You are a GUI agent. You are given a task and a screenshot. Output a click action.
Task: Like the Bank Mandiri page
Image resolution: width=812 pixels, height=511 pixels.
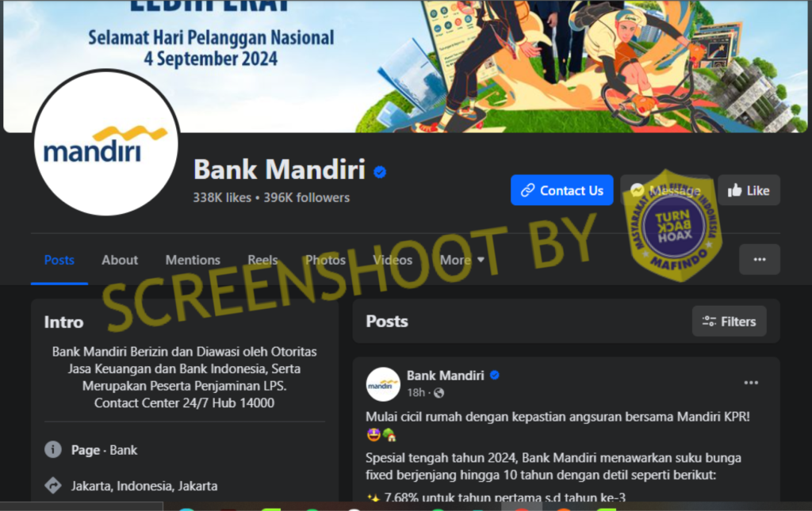click(749, 190)
